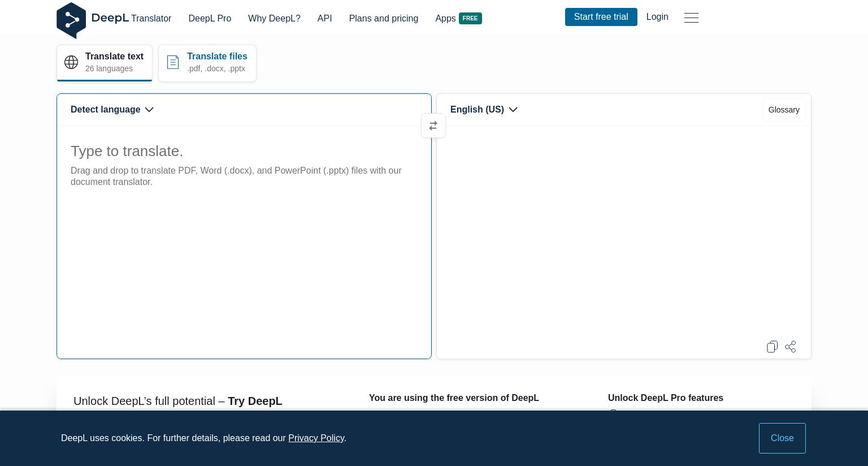Screen dimensions: 868x466
Task: Select the Translate text tab
Action: [105, 63]
